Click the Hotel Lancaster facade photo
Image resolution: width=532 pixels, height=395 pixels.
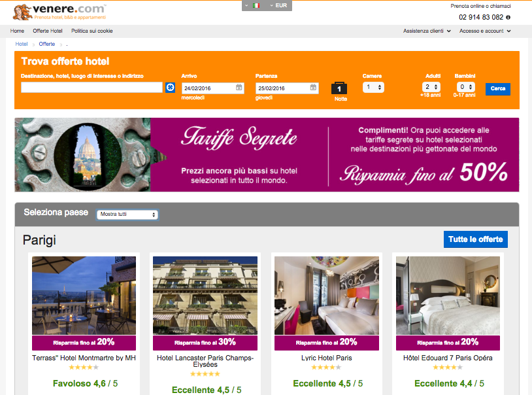(x=205, y=296)
